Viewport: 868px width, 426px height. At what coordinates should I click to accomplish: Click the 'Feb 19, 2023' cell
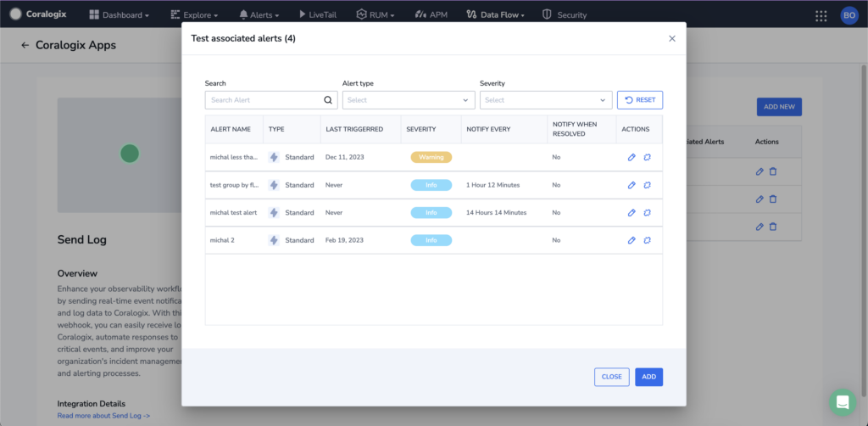pos(344,240)
